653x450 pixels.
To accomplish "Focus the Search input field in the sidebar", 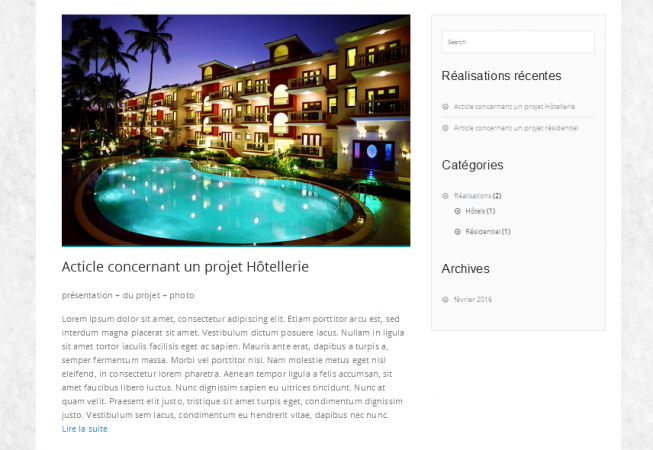I will pyautogui.click(x=518, y=42).
